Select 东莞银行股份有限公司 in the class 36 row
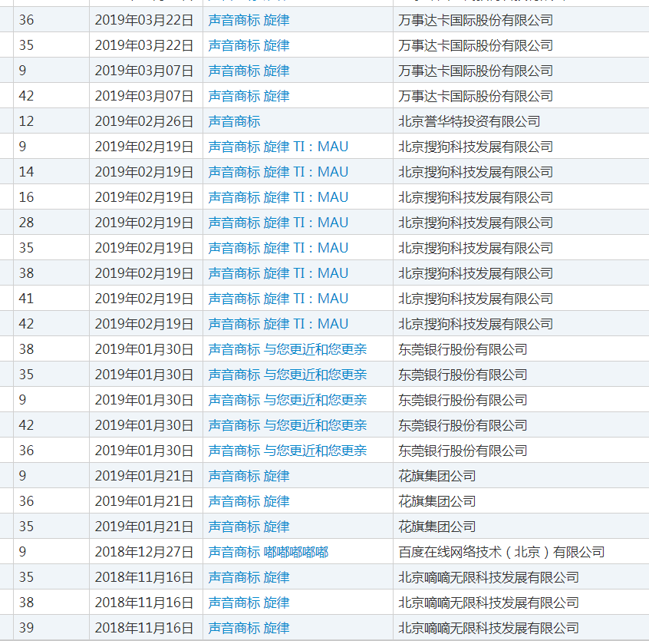Screen dimensions: 649x644 coord(463,450)
